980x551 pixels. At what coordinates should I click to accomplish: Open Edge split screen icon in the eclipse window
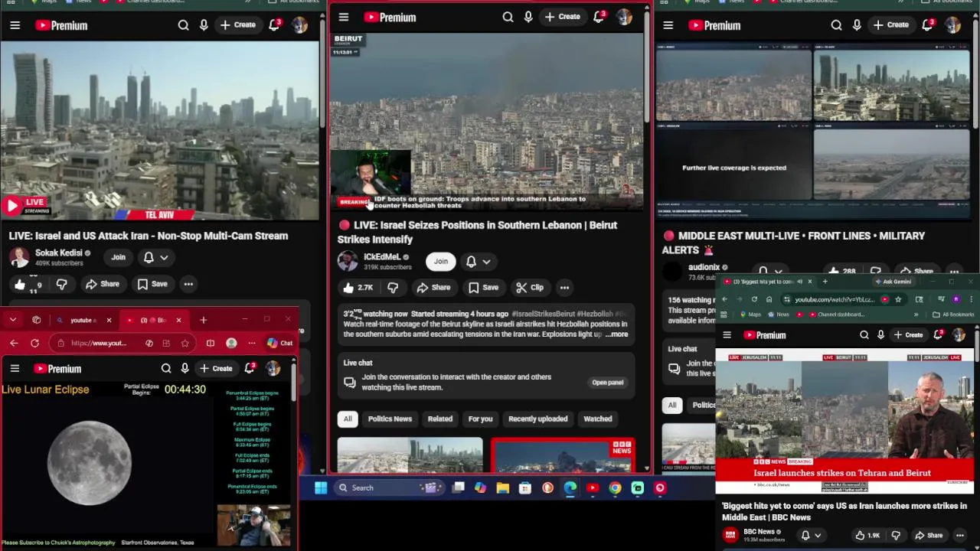[210, 343]
